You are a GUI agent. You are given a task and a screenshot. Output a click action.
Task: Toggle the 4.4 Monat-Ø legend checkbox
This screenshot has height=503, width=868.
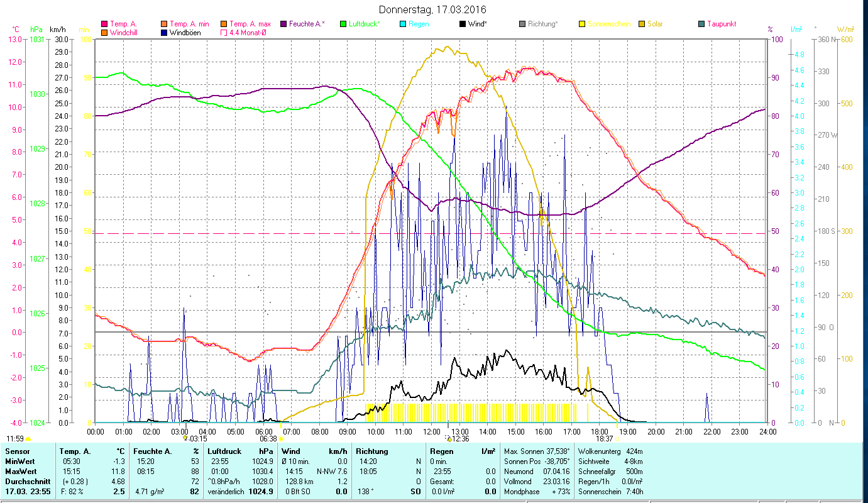pos(223,33)
